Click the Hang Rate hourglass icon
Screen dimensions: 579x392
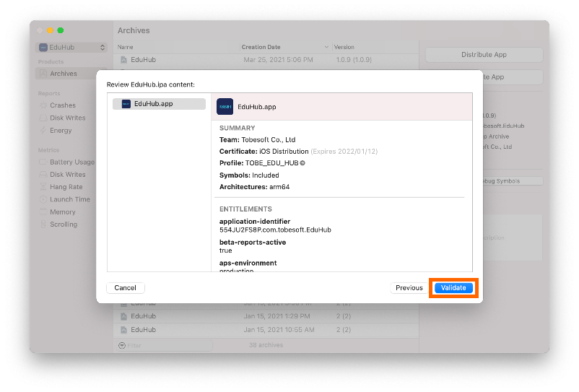[x=43, y=187]
